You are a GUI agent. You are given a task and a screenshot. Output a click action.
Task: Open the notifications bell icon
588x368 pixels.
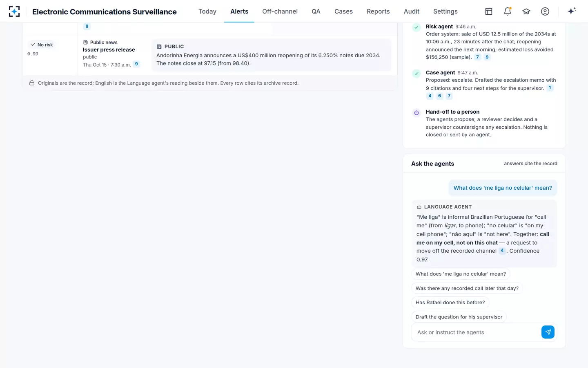click(508, 11)
